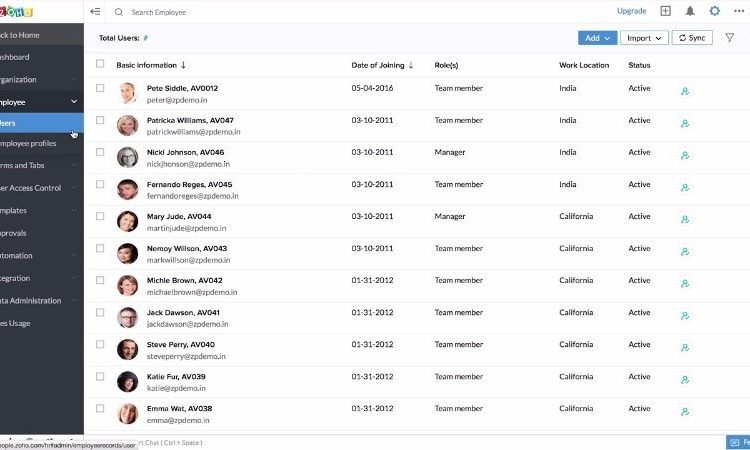Screen dimensions: 750x450
Task: Open the notifications bell
Action: click(690, 11)
